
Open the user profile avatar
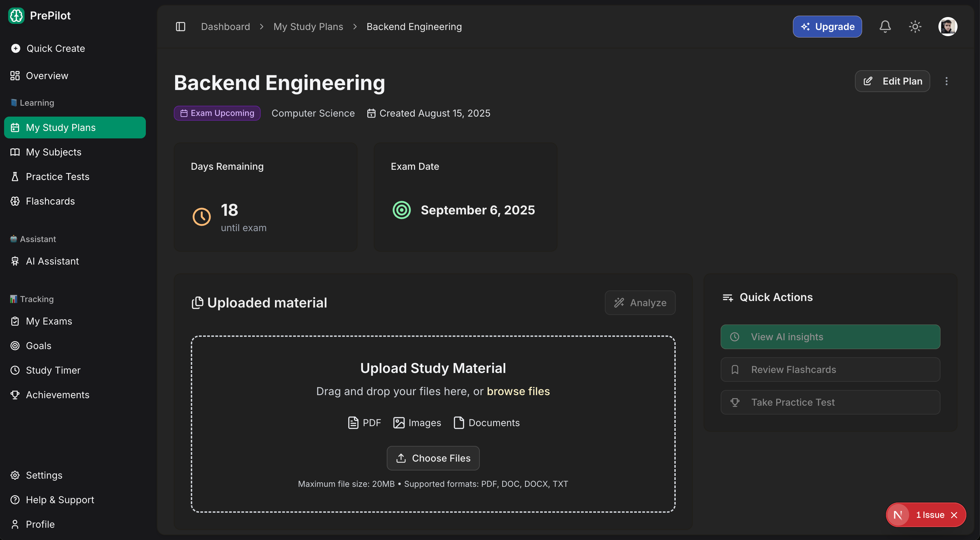click(x=947, y=27)
